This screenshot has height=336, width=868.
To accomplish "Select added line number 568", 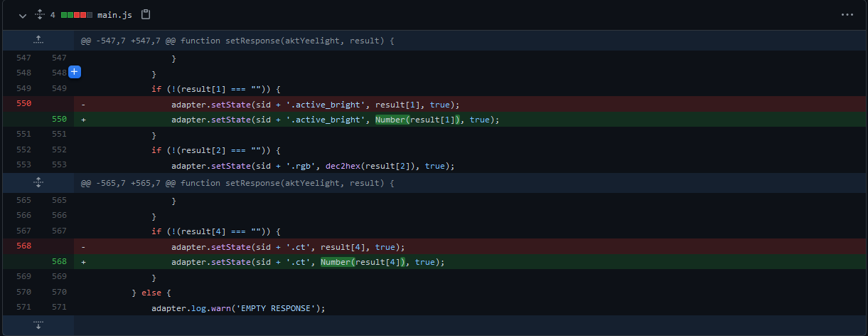I will pyautogui.click(x=58, y=262).
